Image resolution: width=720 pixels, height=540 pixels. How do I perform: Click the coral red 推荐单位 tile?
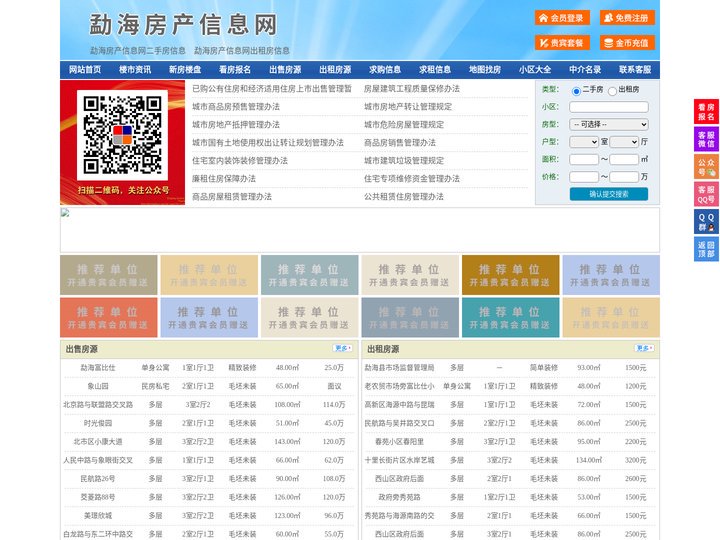(x=108, y=317)
